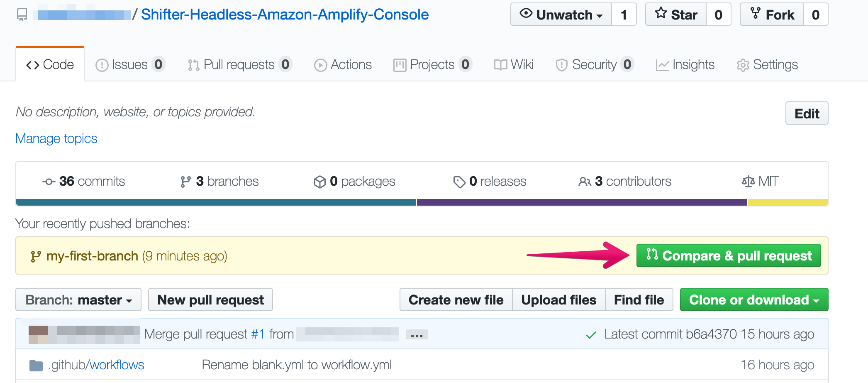Screen dimensions: 868x383
Task: View the MIT license
Action: point(760,182)
